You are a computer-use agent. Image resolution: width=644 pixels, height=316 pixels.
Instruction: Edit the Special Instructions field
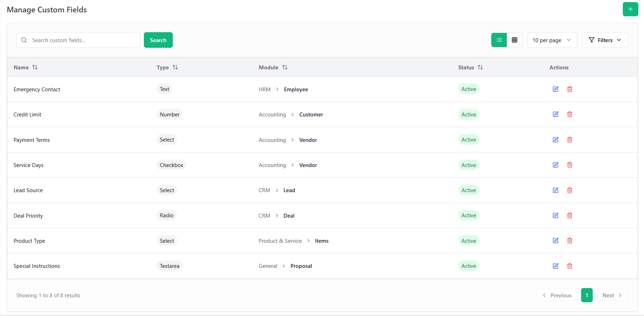pyautogui.click(x=556, y=266)
